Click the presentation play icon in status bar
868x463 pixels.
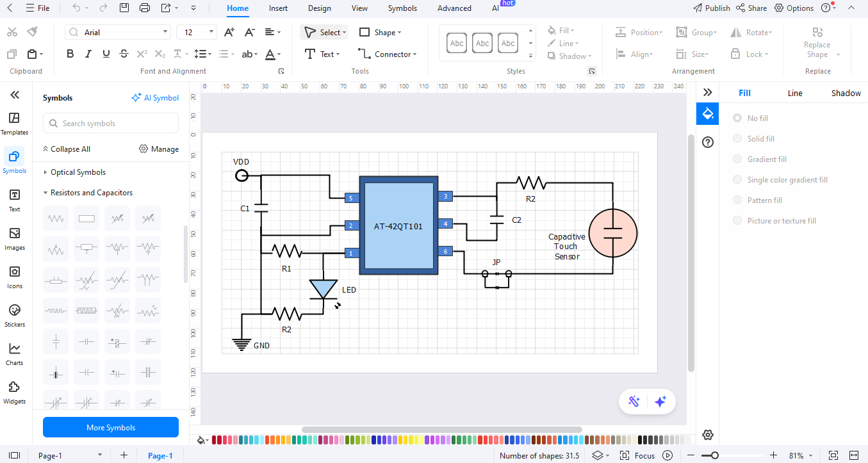[x=667, y=455]
